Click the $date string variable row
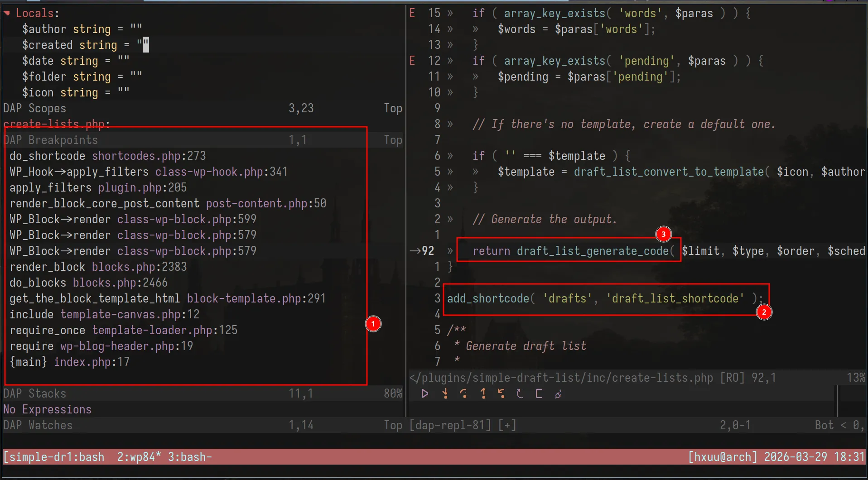Image resolution: width=868 pixels, height=480 pixels. [76, 61]
